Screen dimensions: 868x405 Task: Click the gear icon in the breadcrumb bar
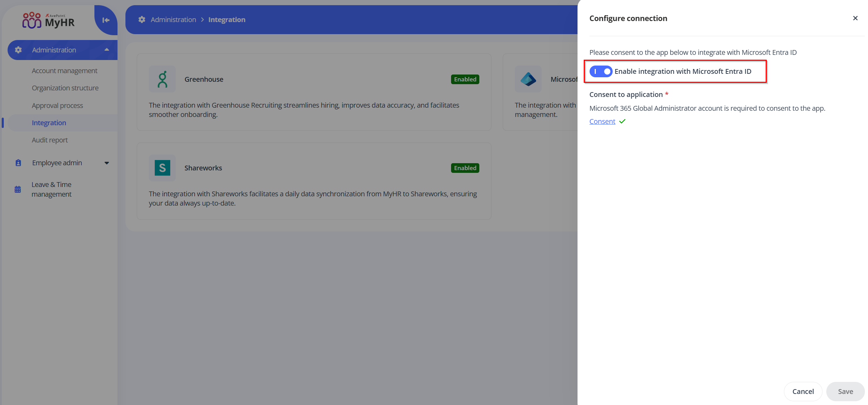141,19
